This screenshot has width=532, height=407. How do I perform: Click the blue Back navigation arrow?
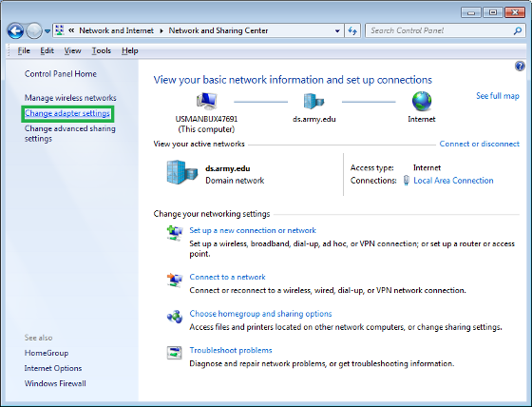[15, 31]
